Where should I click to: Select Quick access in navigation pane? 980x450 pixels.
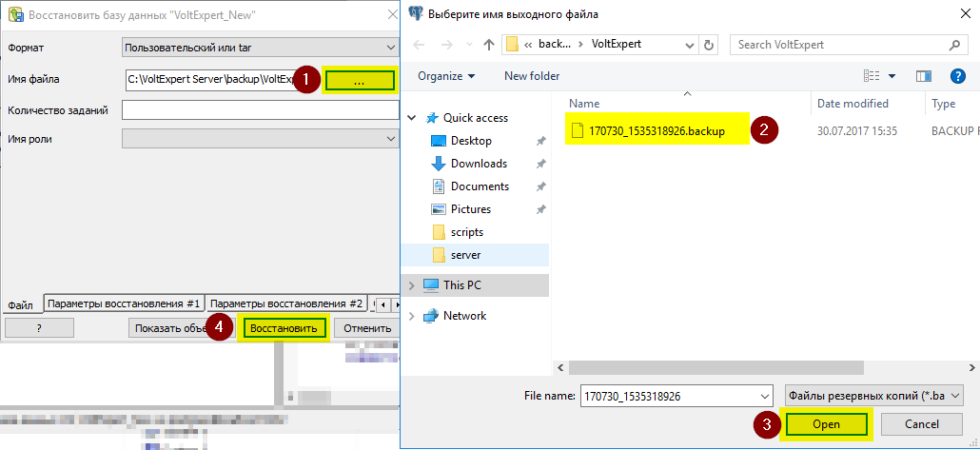(x=476, y=118)
